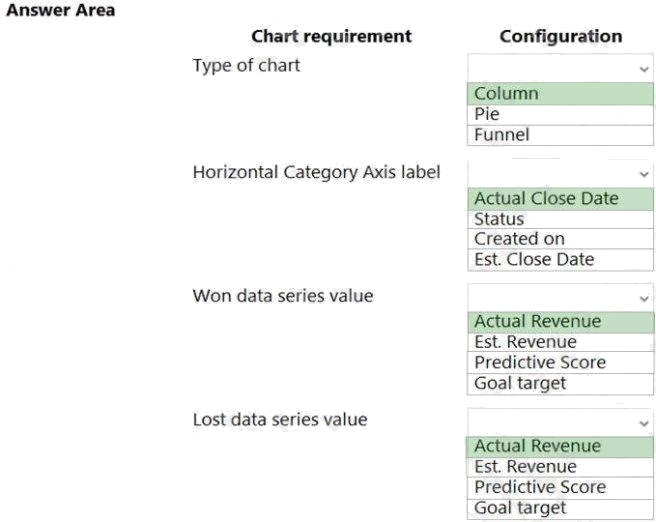
Task: Pick Est. Close Date option
Action: (x=560, y=259)
